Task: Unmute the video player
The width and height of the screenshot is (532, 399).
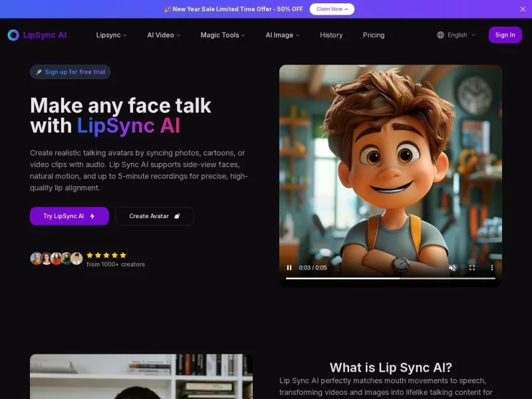Action: pos(452,267)
